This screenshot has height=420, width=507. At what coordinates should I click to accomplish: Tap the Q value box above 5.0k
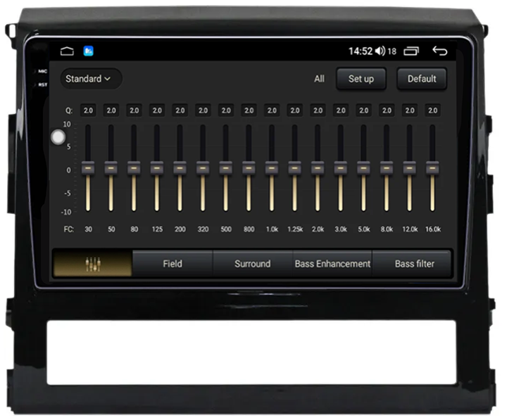[363, 110]
